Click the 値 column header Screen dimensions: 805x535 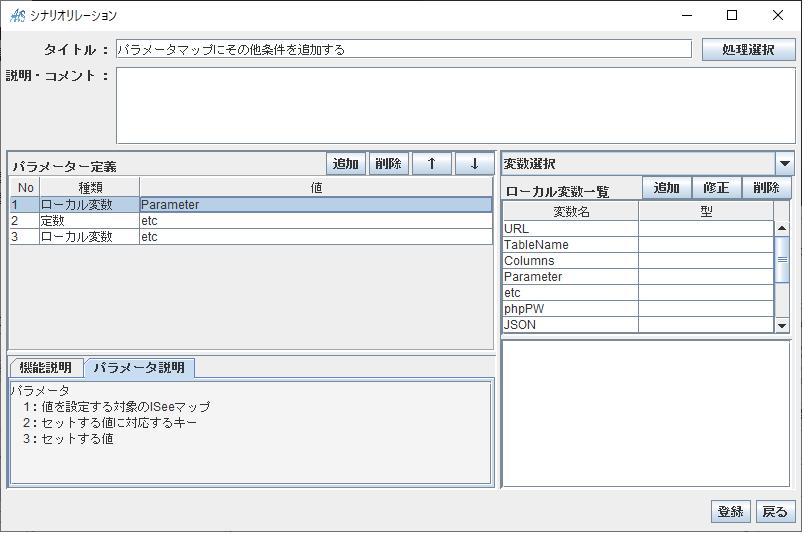pos(316,187)
